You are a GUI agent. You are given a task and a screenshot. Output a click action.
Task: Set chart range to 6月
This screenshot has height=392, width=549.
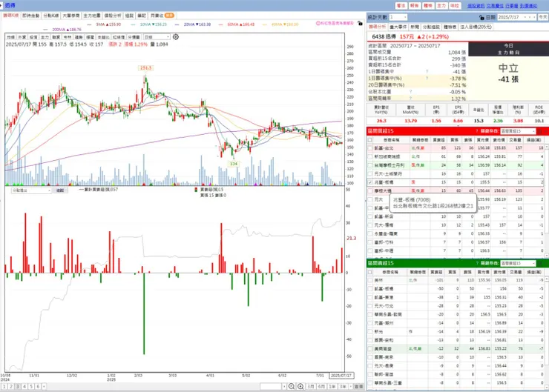pos(321,386)
